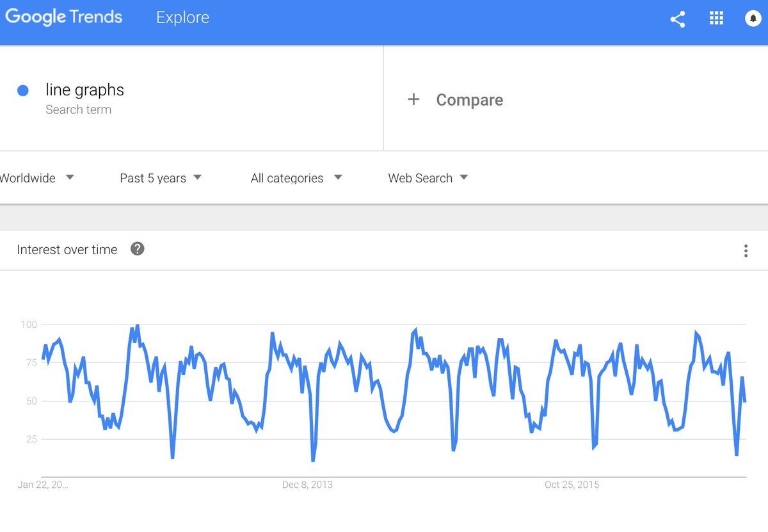This screenshot has height=532, width=768.
Task: Click the plus icon next to Compare
Action: pos(413,99)
